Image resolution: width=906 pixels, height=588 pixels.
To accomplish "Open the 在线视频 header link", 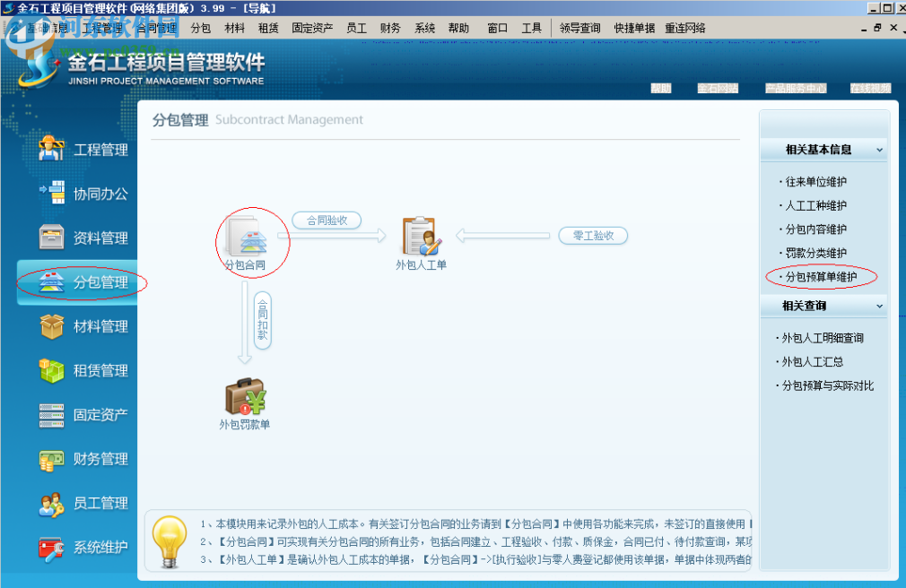I will coord(870,89).
